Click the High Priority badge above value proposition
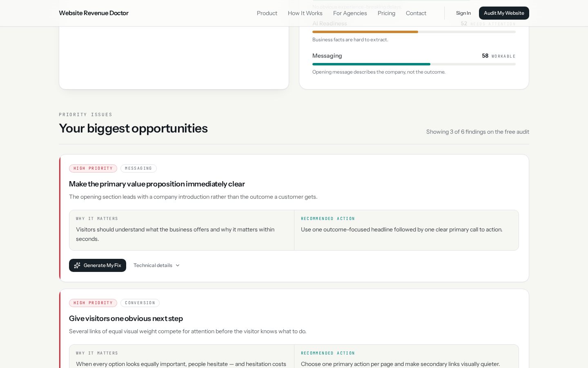The height and width of the screenshot is (368, 588). click(x=93, y=168)
